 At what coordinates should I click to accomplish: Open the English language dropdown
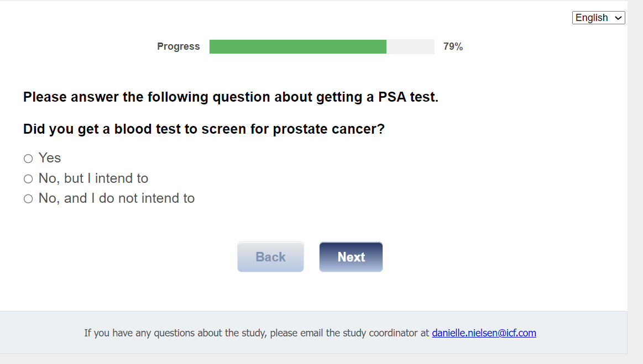click(x=598, y=18)
